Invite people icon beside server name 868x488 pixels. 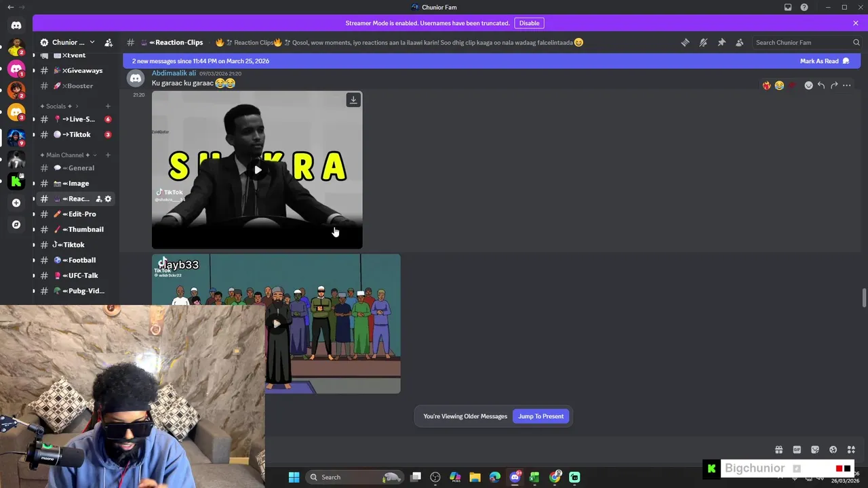pos(108,42)
